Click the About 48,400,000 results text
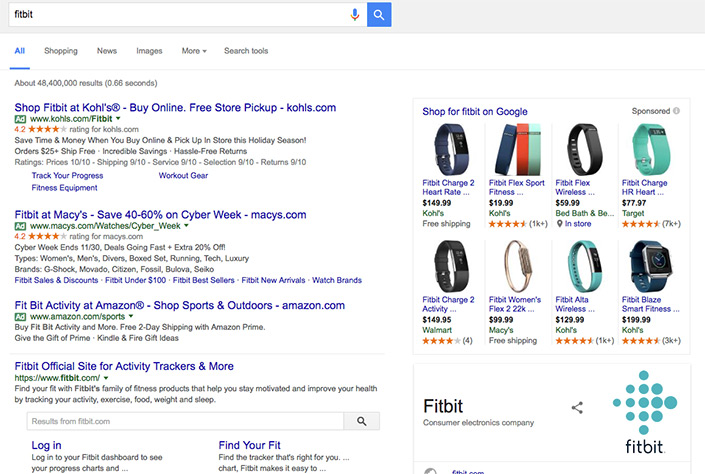 86,83
